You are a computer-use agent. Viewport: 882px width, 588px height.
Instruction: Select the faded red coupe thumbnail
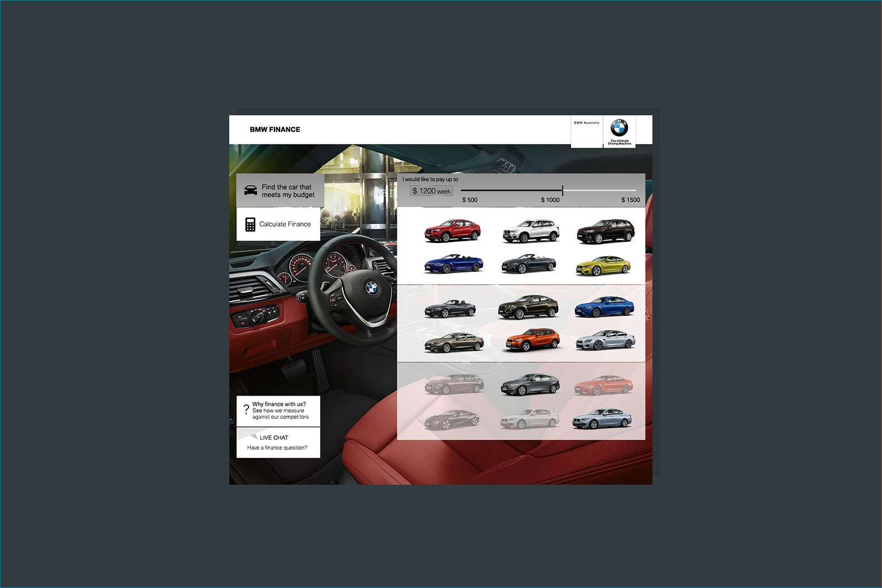pyautogui.click(x=604, y=385)
